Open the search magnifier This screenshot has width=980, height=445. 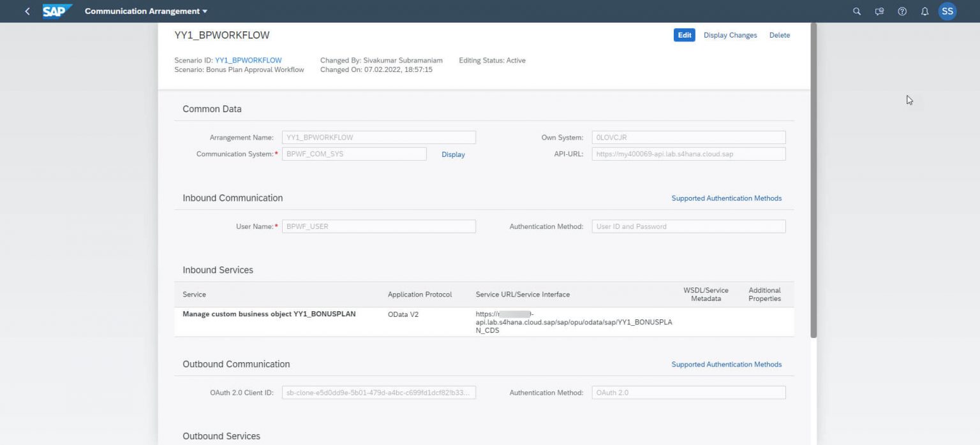point(857,11)
